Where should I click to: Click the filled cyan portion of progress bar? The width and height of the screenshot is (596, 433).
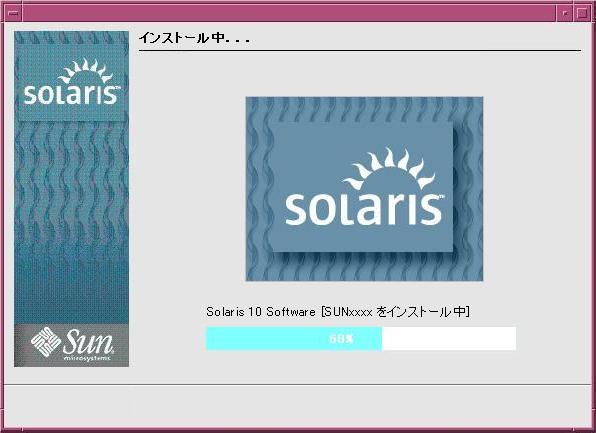(294, 338)
